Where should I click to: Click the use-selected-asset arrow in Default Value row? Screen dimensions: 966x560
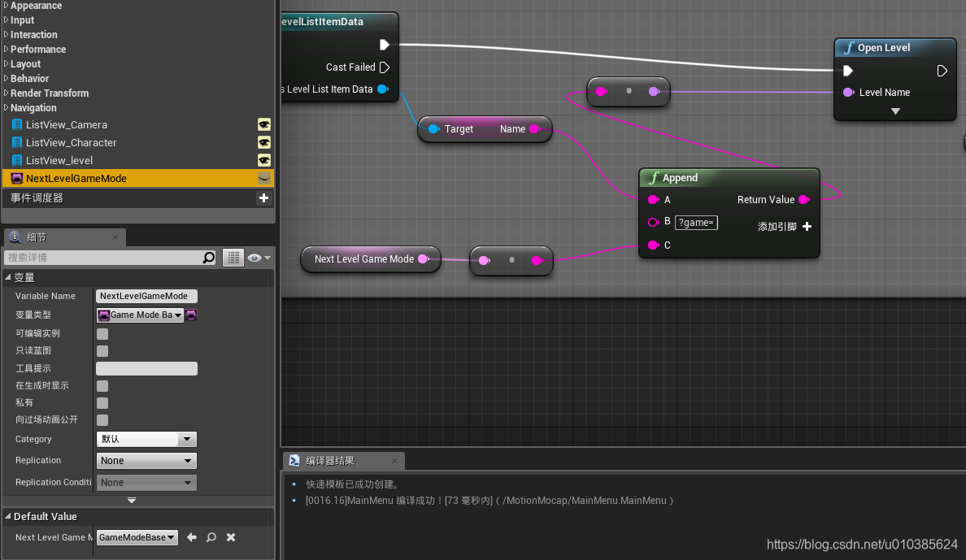point(194,536)
